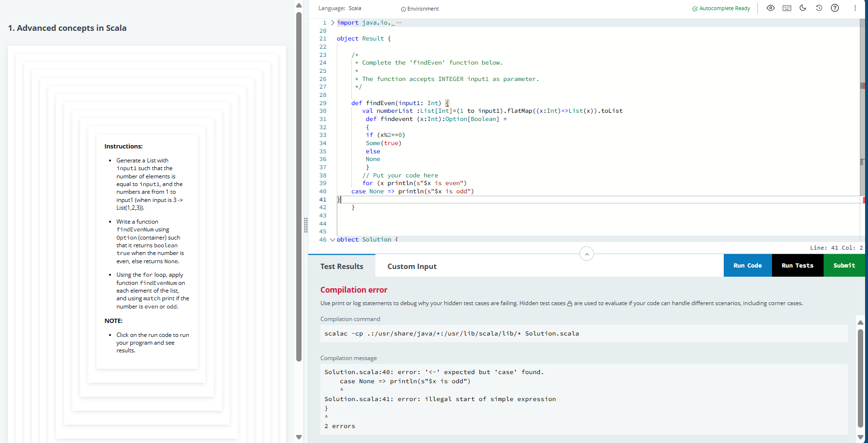This screenshot has height=443, width=868.
Task: Click the panel divider drag handle dots
Action: point(306,225)
